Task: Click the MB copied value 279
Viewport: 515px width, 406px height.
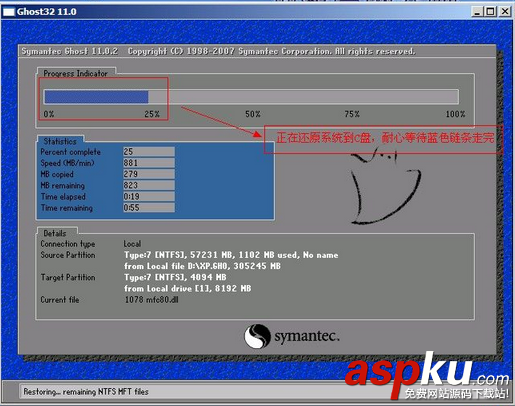Action: tap(149, 174)
